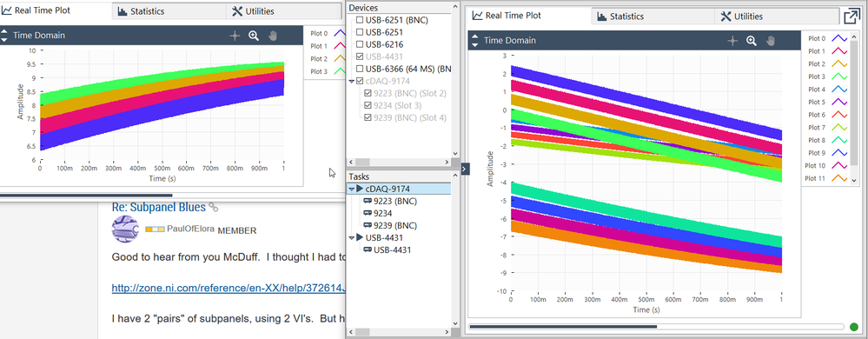Image resolution: width=868 pixels, height=339 pixels.
Task: Click the Devices list vertical scroll-down arrow
Action: 455,153
